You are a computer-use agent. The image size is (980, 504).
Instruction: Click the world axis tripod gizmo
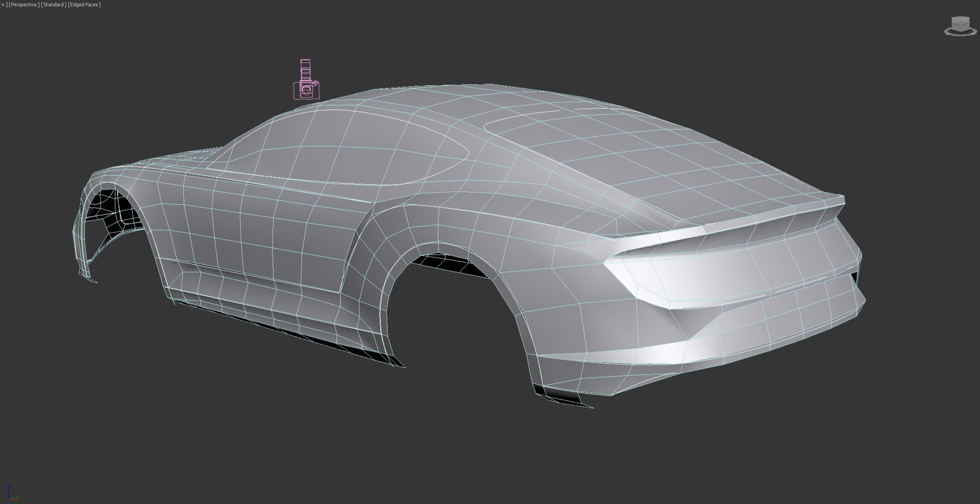[x=12, y=493]
